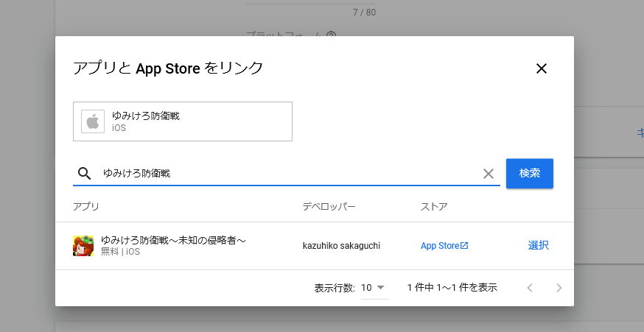Viewport: 644px width, 332px height.
Task: Click the 検索 search button
Action: pos(529,173)
